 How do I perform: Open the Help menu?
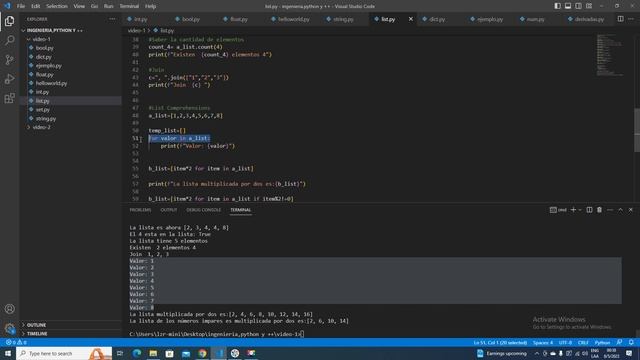coord(150,6)
